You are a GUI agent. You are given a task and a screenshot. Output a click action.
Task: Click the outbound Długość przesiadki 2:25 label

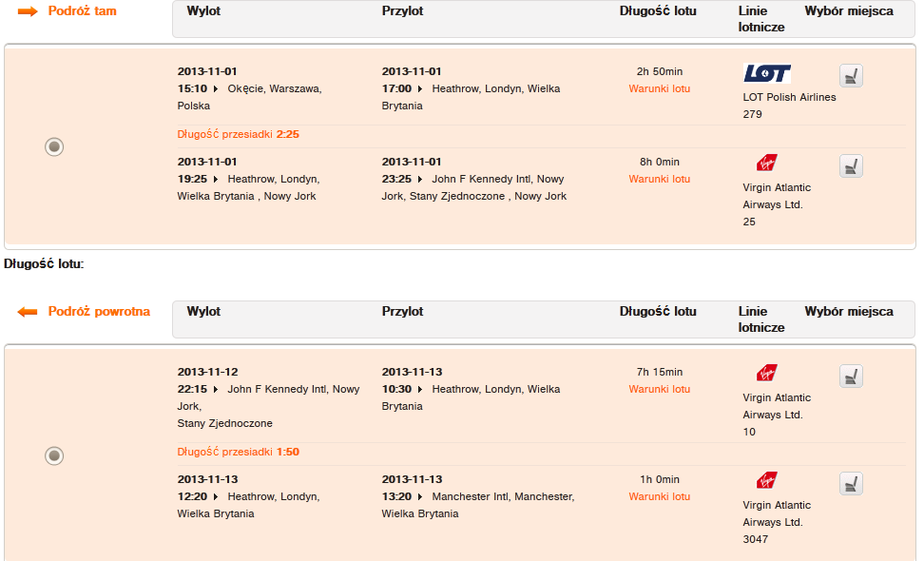[x=238, y=134]
